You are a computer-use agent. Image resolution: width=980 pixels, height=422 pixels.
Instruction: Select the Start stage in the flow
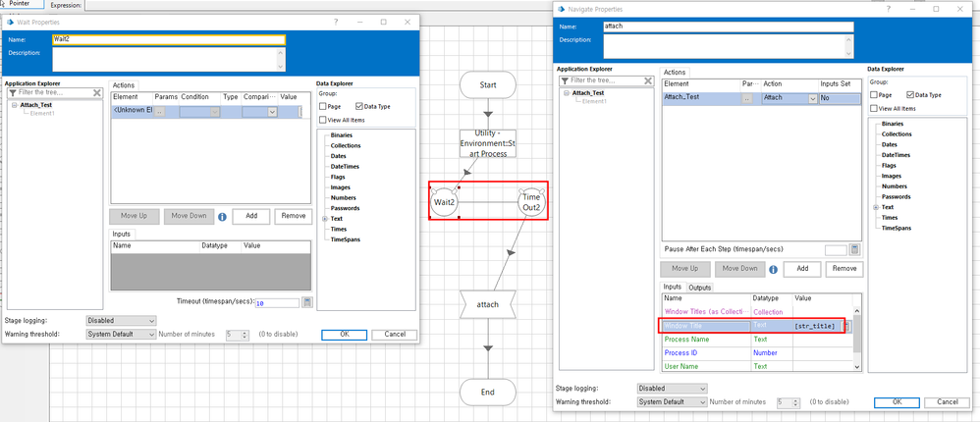coord(488,85)
